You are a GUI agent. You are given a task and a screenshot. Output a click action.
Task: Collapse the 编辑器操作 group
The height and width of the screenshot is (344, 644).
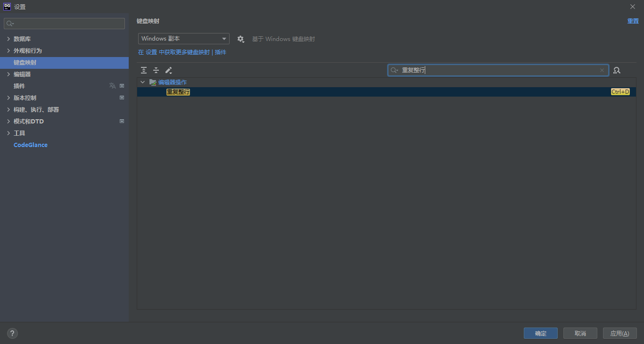[x=142, y=82]
